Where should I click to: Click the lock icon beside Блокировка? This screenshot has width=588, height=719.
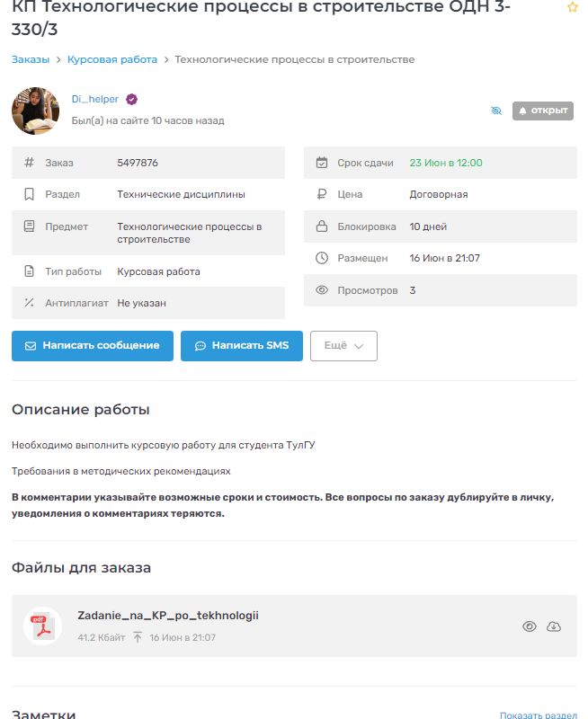pyautogui.click(x=322, y=226)
